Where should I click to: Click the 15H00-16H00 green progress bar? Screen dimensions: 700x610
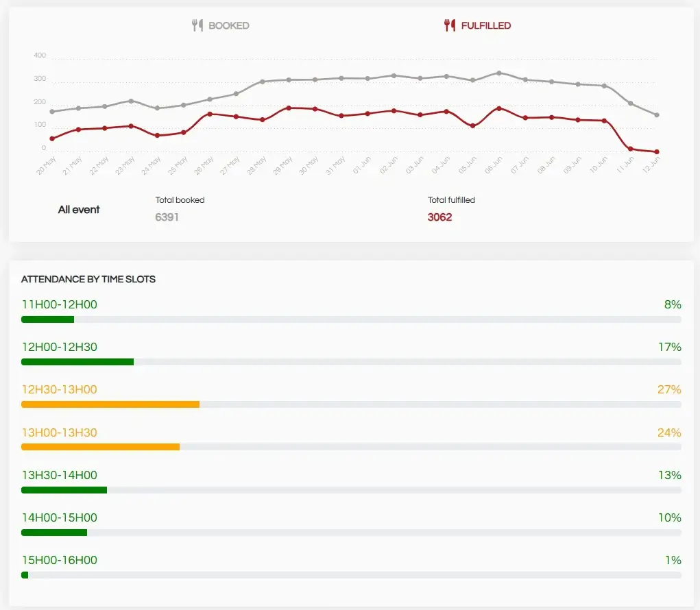(25, 575)
